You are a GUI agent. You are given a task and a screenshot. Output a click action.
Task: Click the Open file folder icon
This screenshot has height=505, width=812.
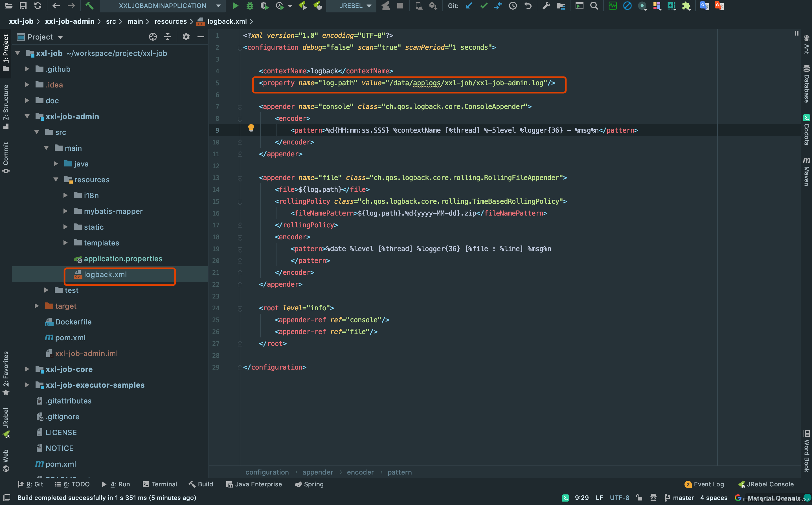tap(8, 6)
